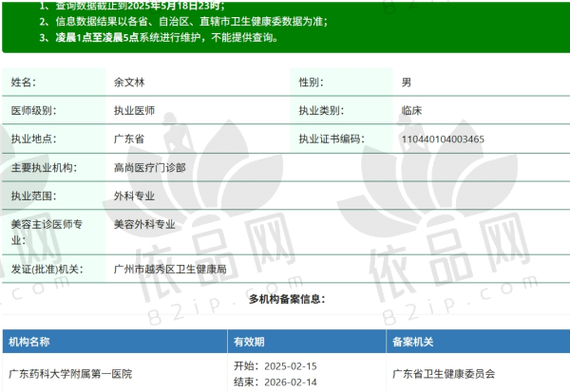
Task: Select the 美容外科专业 value
Action: coord(144,224)
